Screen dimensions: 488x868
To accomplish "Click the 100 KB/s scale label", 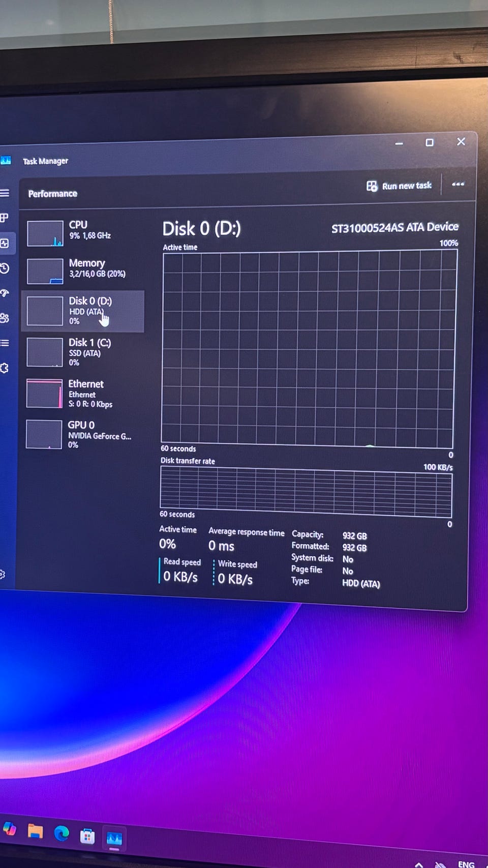I will coord(438,467).
